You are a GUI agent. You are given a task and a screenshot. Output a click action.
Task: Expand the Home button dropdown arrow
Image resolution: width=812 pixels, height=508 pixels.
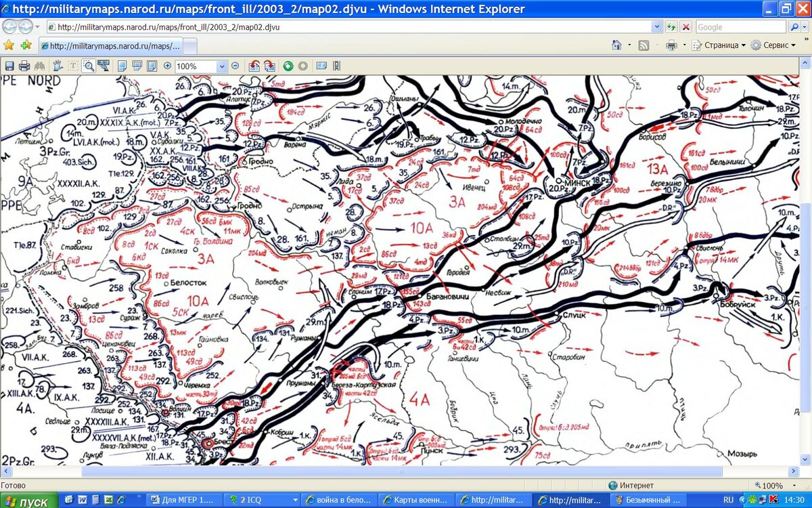(x=629, y=45)
